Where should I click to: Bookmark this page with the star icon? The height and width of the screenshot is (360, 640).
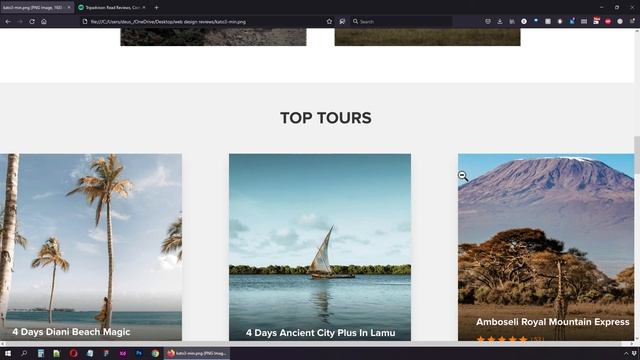click(x=329, y=22)
